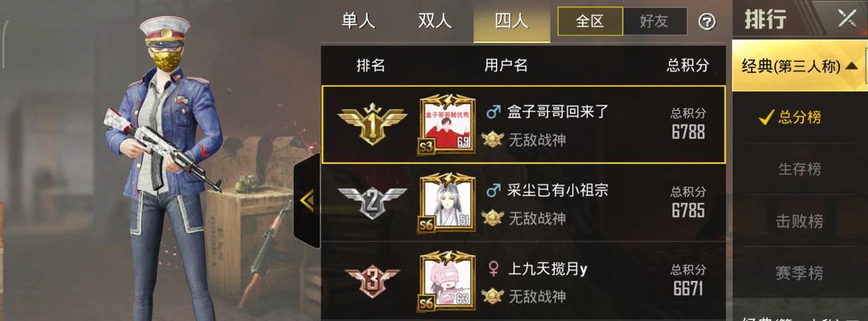
Task: Click the silver rank 2 wings badge
Action: [373, 201]
